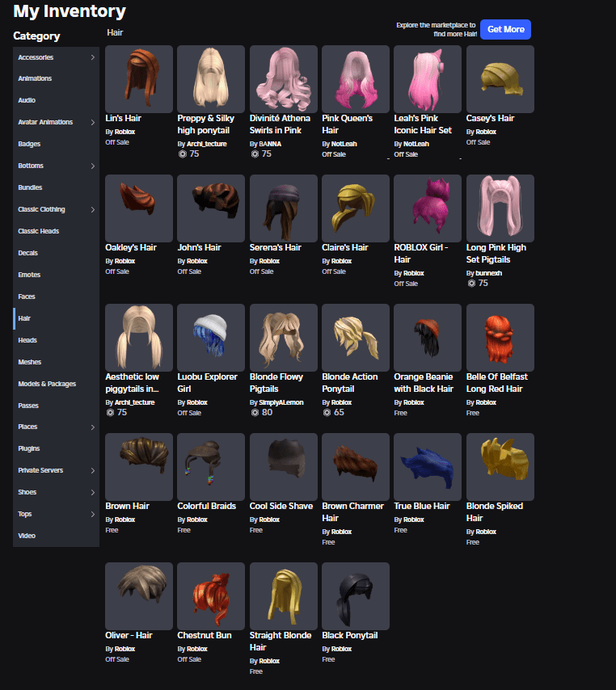Select the Faces category

click(x=27, y=297)
